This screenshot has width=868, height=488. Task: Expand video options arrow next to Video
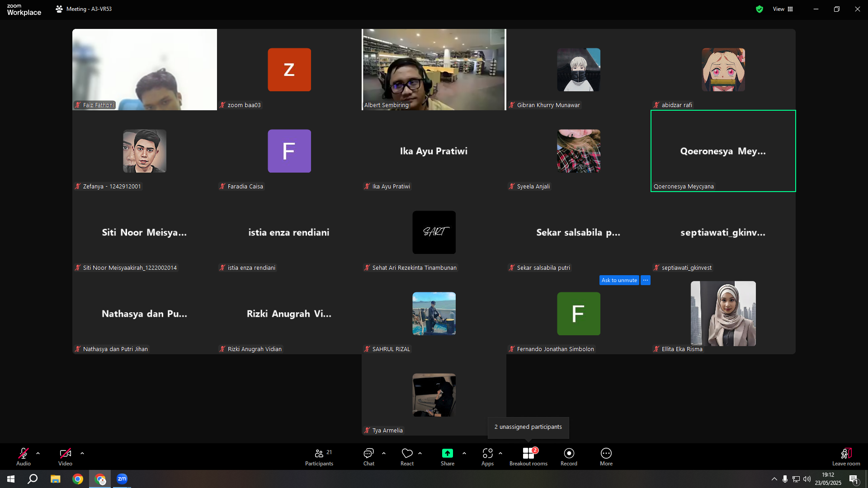pos(82,453)
